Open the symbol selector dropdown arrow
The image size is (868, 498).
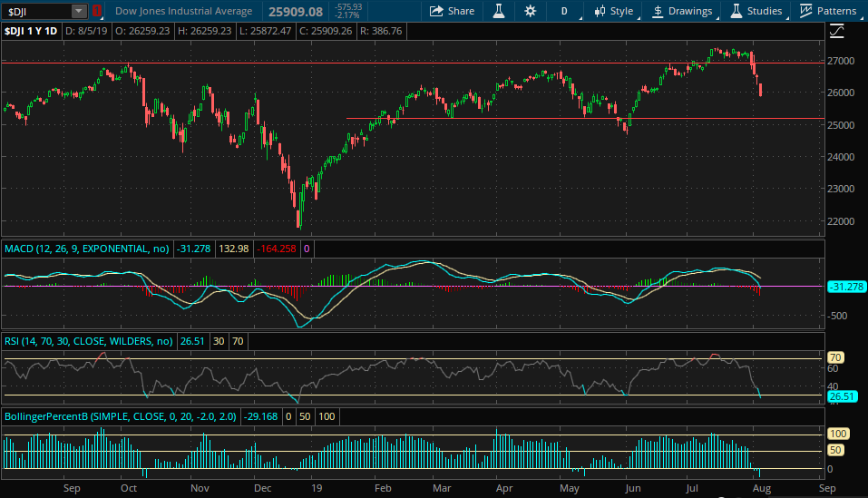[79, 11]
